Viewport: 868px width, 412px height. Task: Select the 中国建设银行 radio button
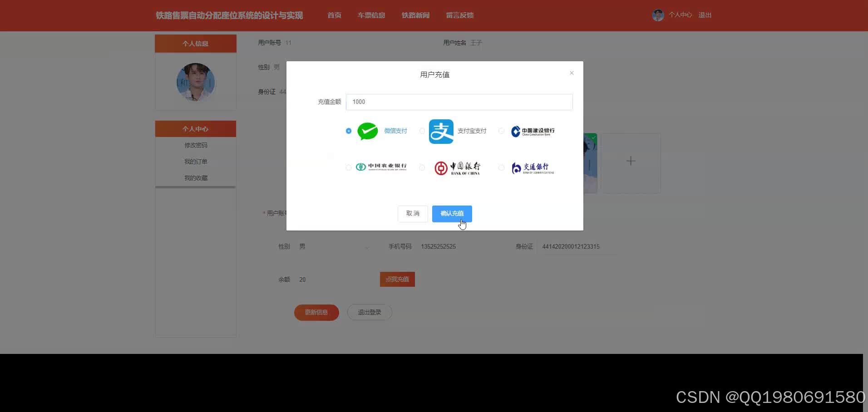[501, 131]
